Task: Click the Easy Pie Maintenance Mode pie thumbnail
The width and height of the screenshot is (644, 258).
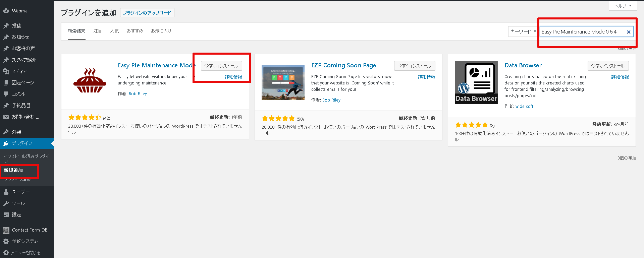Action: (x=90, y=81)
